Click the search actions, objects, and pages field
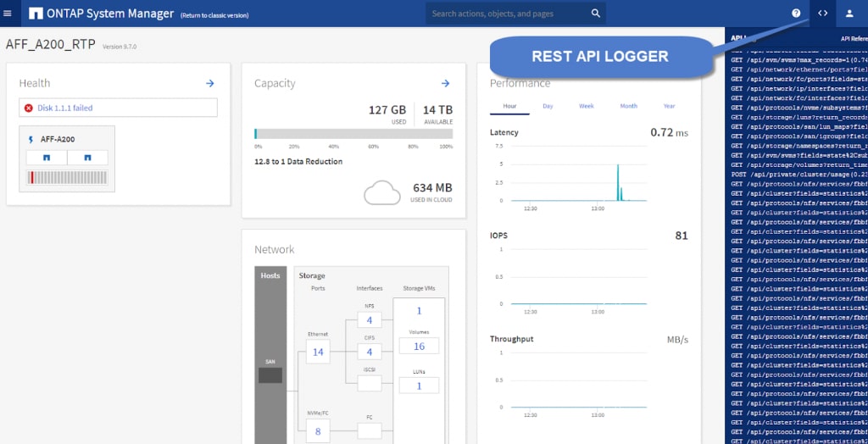This screenshot has height=444, width=868. [x=509, y=14]
